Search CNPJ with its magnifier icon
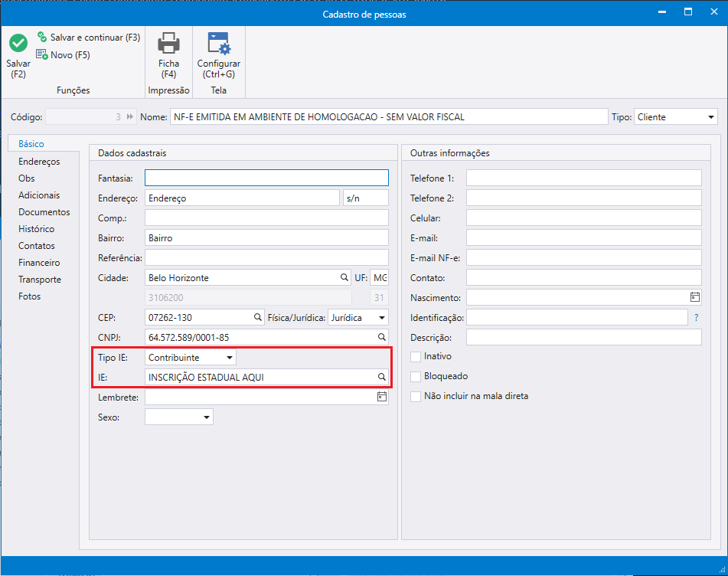The image size is (728, 576). [x=382, y=337]
